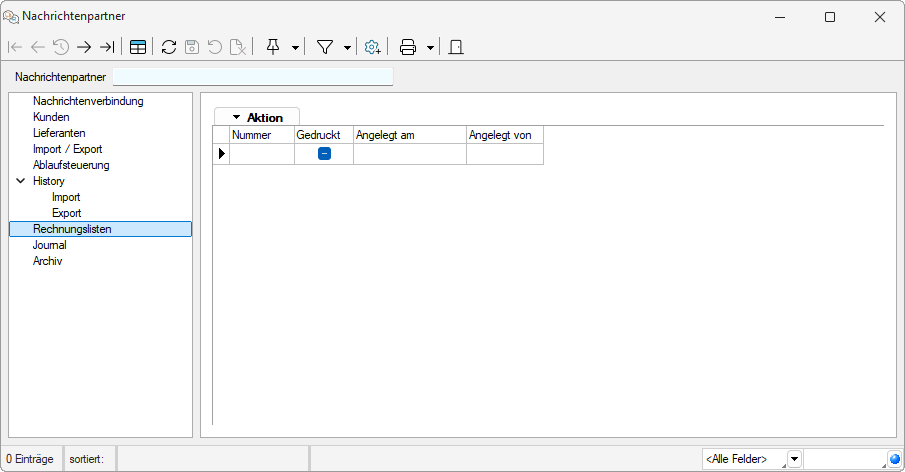The image size is (905, 472).
Task: Expand the filter dropdown arrow
Action: coord(347,47)
